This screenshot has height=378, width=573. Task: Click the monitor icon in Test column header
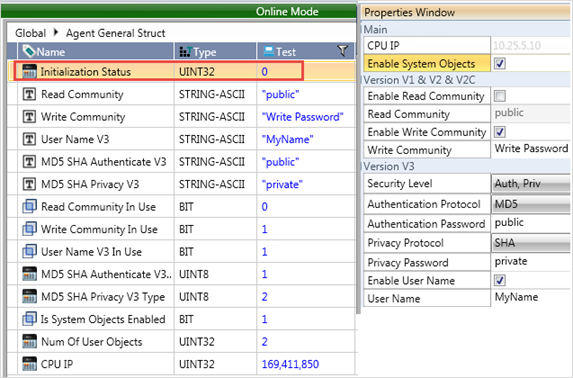tap(269, 51)
